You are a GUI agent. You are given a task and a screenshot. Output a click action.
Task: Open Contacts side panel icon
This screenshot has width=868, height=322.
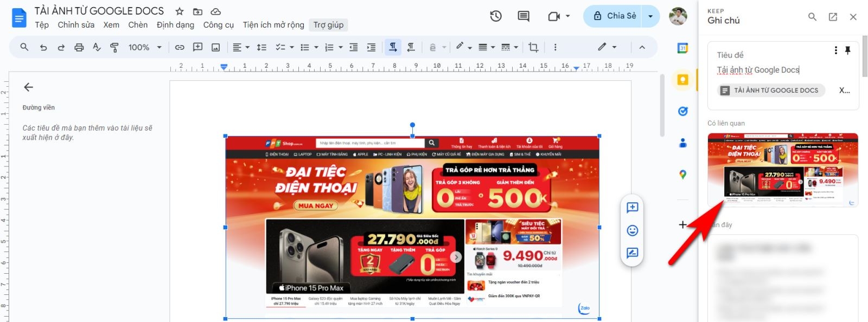tap(683, 143)
